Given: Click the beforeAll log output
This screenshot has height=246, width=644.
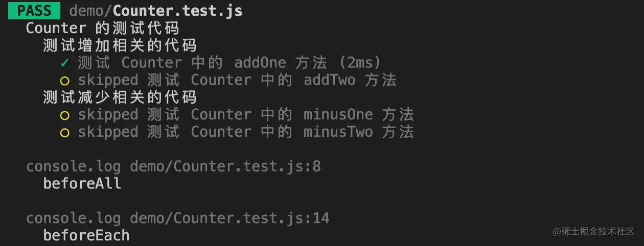Looking at the screenshot, I should coord(82,184).
